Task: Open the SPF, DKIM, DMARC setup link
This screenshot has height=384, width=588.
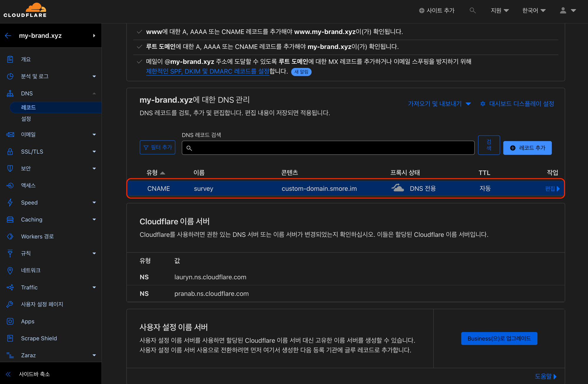Action: 208,71
